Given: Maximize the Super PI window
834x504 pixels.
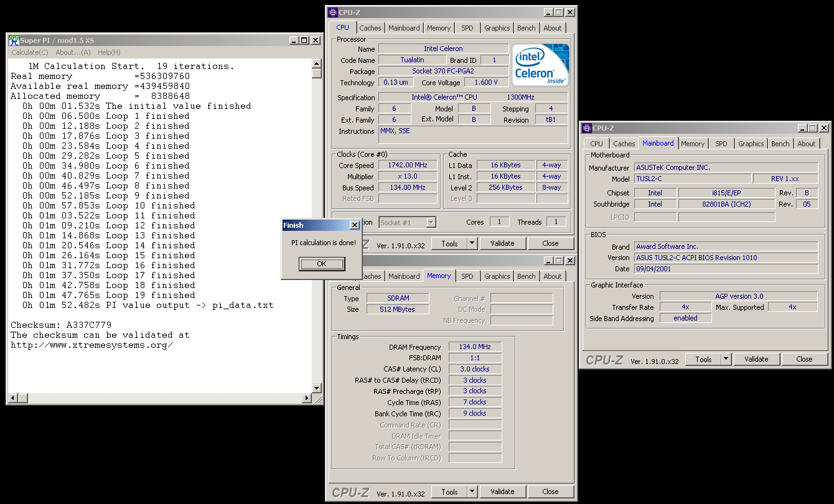Looking at the screenshot, I should [x=304, y=40].
